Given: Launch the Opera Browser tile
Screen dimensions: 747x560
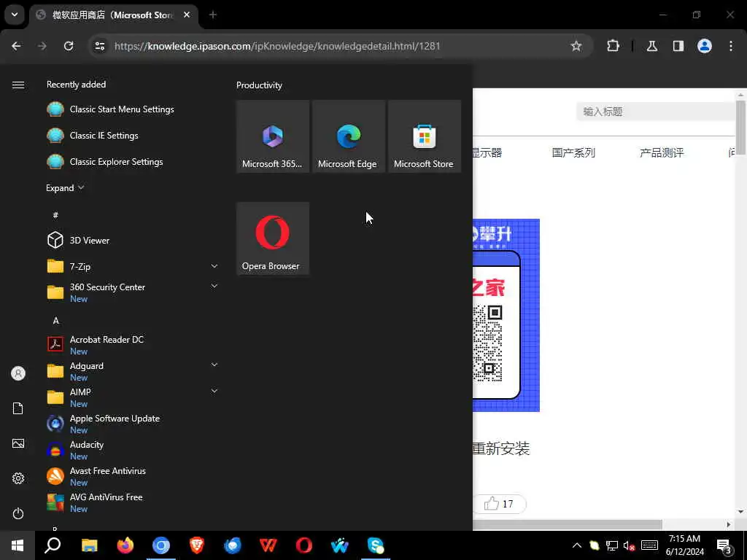Looking at the screenshot, I should (x=273, y=238).
